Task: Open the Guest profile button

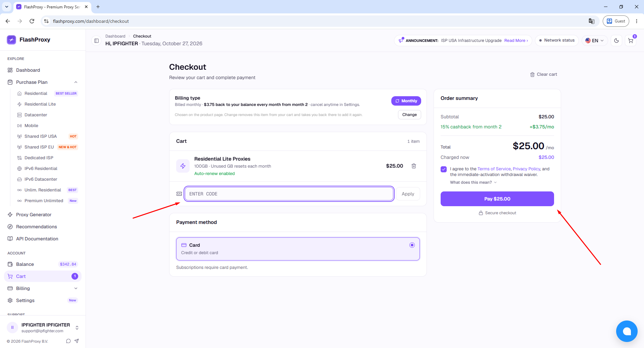Action: click(616, 21)
